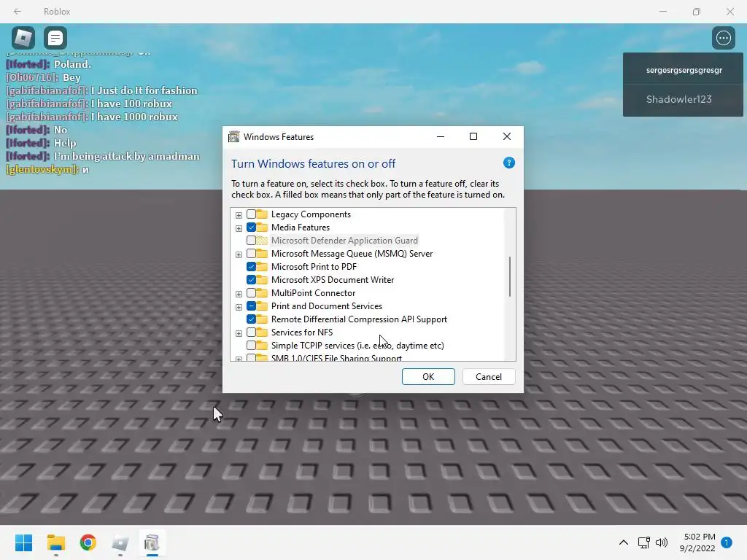
Task: Open File Explorer from the taskbar
Action: click(55, 542)
